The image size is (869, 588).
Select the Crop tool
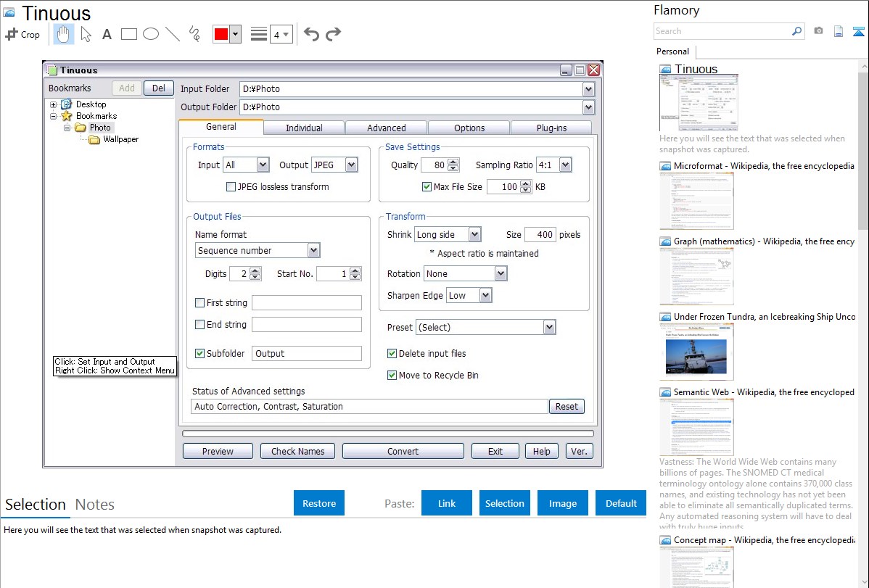(22, 34)
